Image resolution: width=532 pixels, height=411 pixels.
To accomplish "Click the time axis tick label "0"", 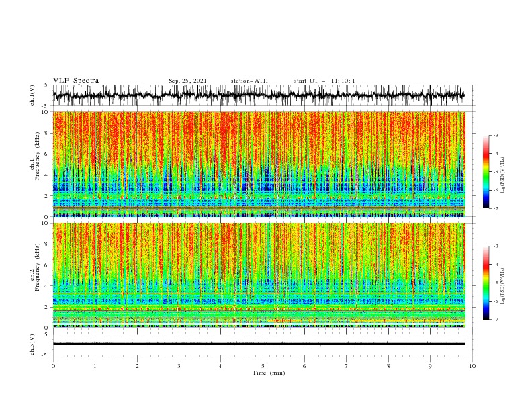I will pos(53,366).
